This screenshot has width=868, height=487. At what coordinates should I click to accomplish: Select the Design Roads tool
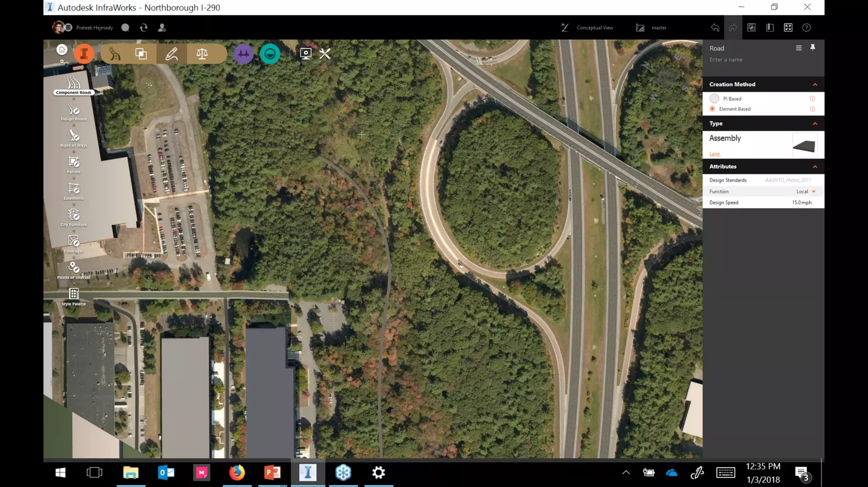pos(74,112)
